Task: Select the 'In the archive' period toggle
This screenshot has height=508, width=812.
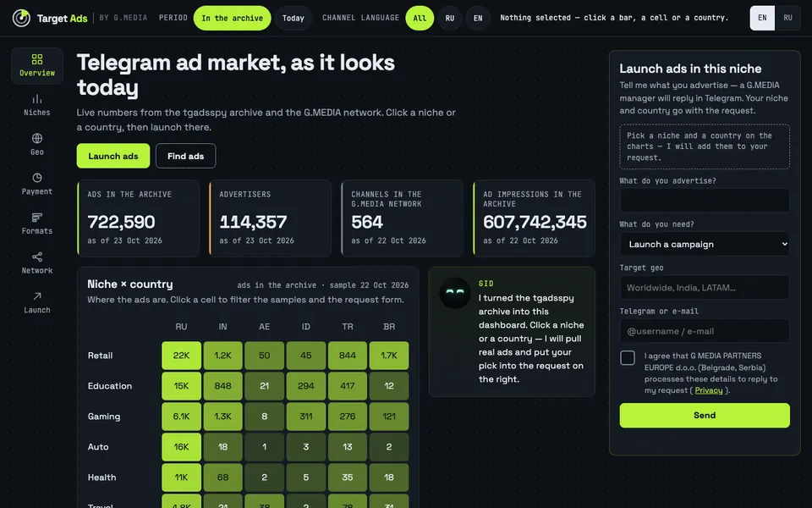Action: coord(232,18)
